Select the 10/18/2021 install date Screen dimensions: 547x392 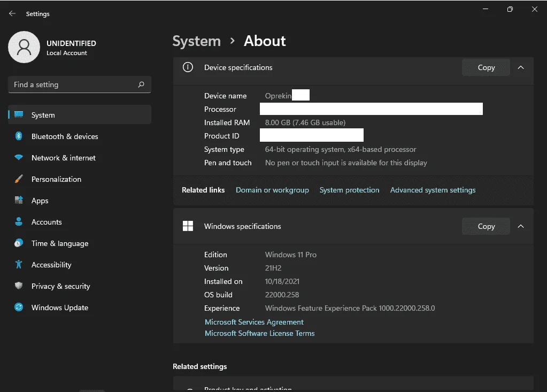(282, 281)
